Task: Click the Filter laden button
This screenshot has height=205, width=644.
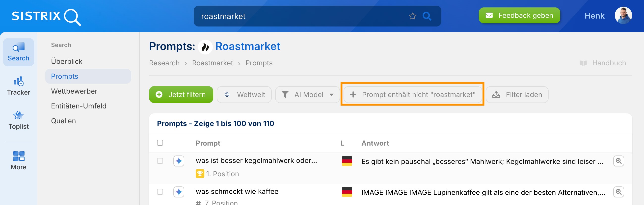Action: [517, 95]
